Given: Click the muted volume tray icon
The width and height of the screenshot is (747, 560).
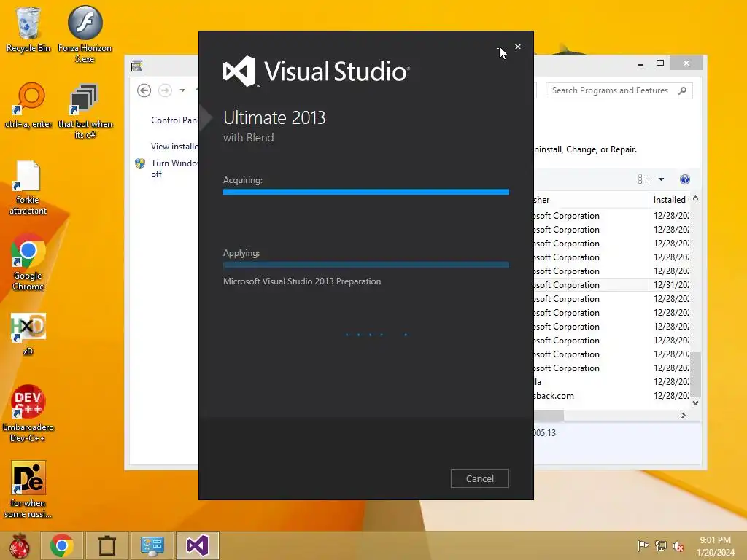Looking at the screenshot, I should pyautogui.click(x=678, y=545).
